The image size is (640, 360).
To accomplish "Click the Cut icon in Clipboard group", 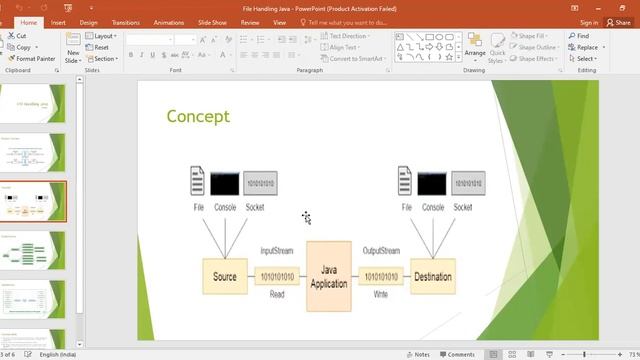I will 11,36.
